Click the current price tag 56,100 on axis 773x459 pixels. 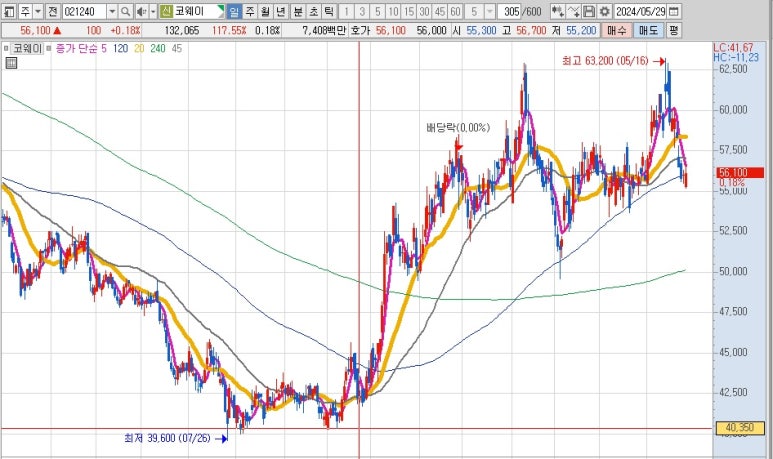740,173
